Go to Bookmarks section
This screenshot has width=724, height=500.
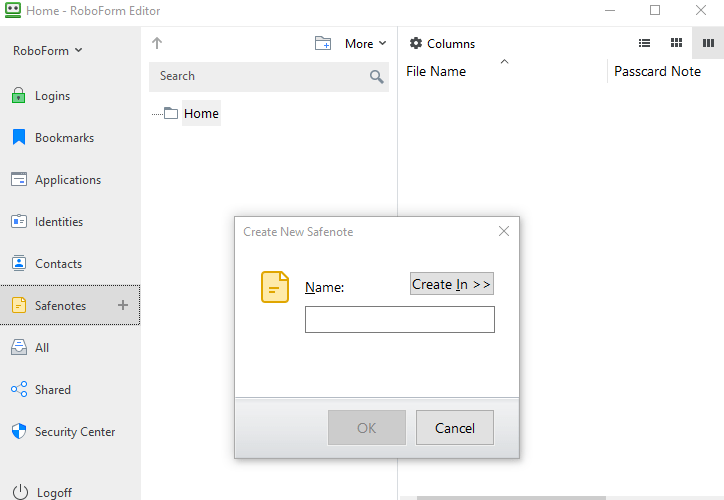click(64, 138)
